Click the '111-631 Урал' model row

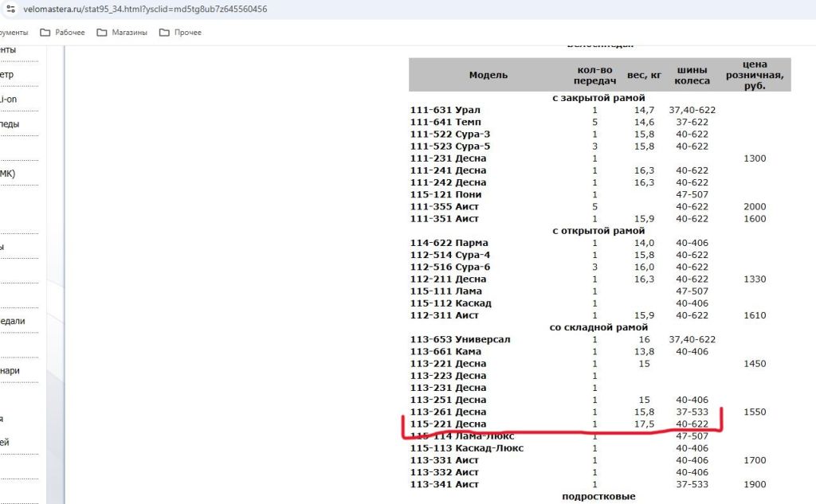click(445, 110)
